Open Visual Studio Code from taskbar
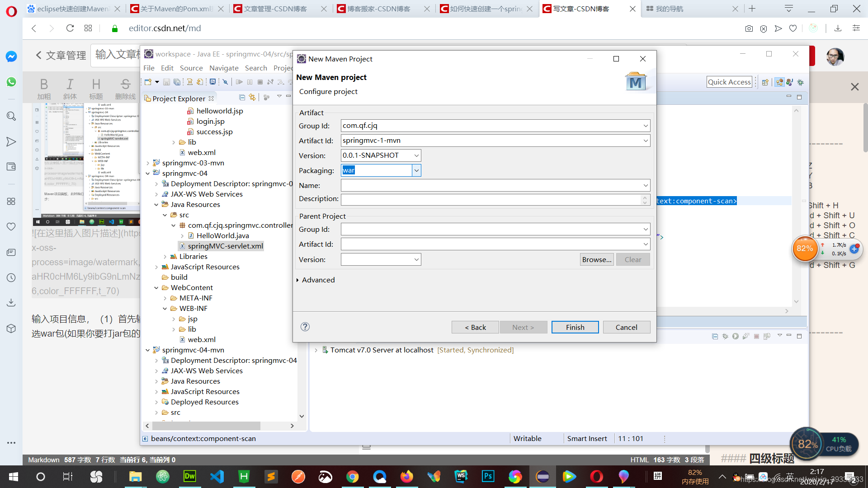Image resolution: width=868 pixels, height=488 pixels. click(217, 476)
